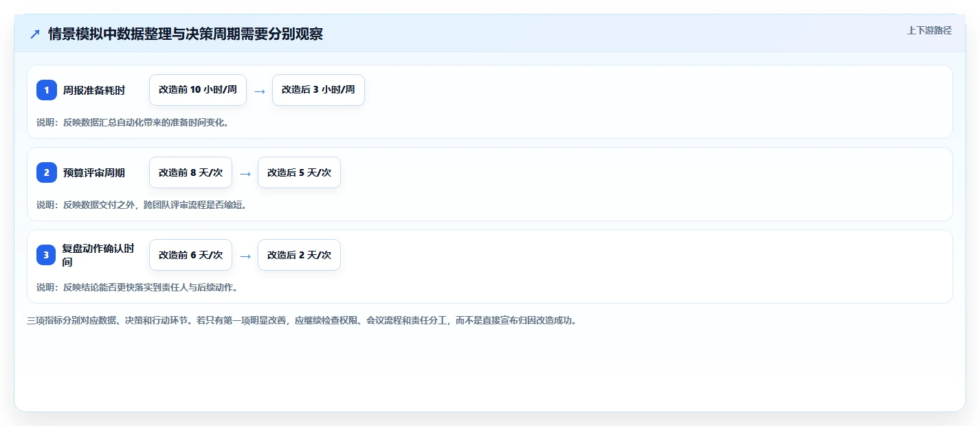Viewport: 980px width, 426px height.
Task: Click the note 反映数据汇总自动化带来的准备时间变化
Action: (x=132, y=122)
